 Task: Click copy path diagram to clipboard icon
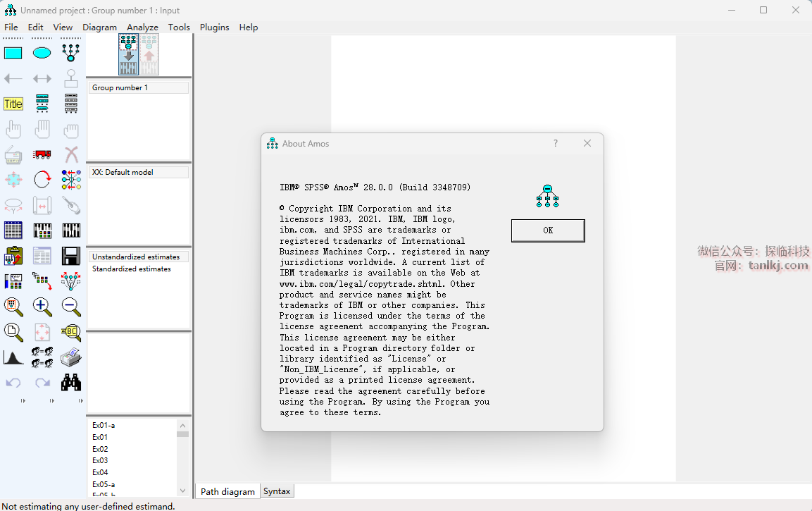tap(13, 255)
